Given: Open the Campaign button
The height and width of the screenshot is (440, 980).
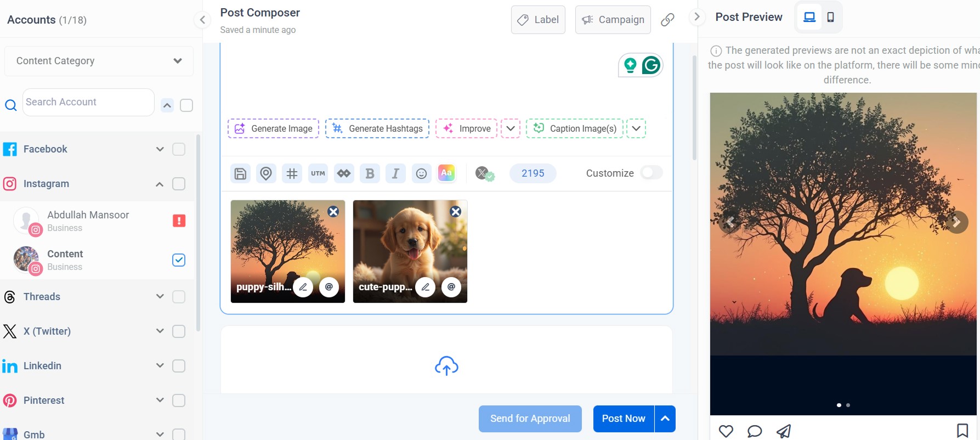Looking at the screenshot, I should click(x=613, y=20).
